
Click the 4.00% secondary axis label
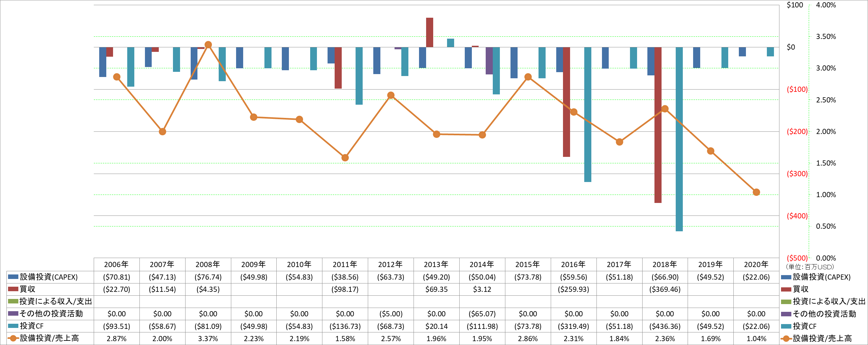[x=826, y=5]
